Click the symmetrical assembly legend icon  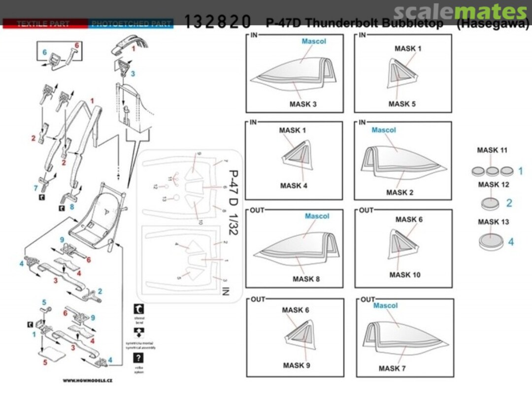pyautogui.click(x=139, y=332)
